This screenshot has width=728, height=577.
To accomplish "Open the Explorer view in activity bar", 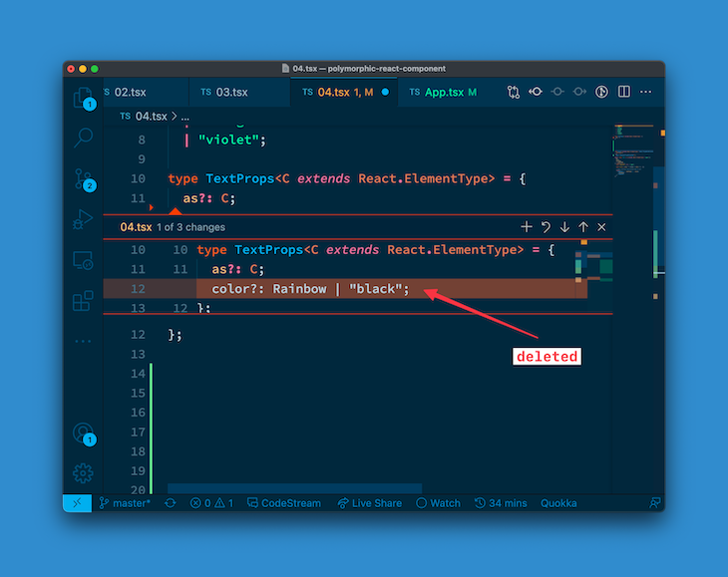I will point(84,98).
